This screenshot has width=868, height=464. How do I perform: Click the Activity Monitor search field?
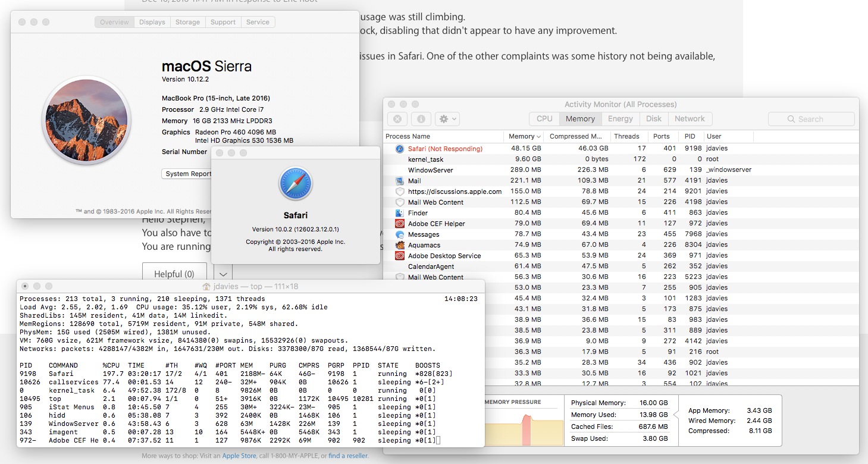(x=811, y=119)
